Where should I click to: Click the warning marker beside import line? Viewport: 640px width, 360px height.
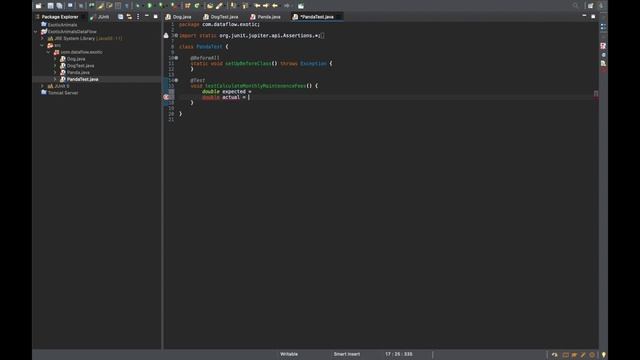click(166, 36)
